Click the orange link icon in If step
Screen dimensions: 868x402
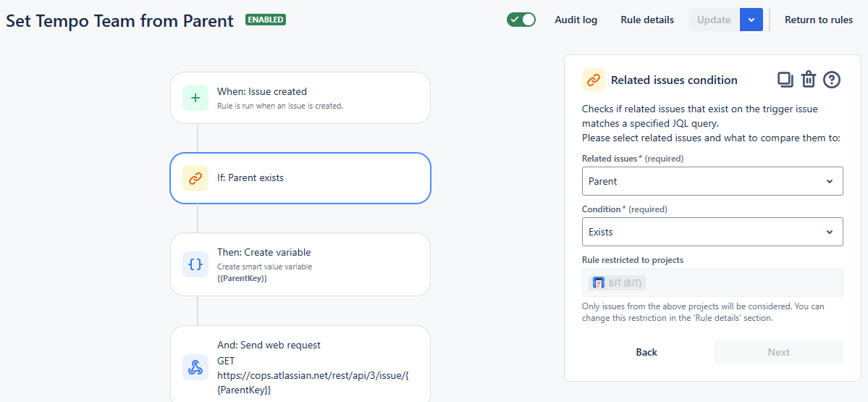tap(195, 178)
